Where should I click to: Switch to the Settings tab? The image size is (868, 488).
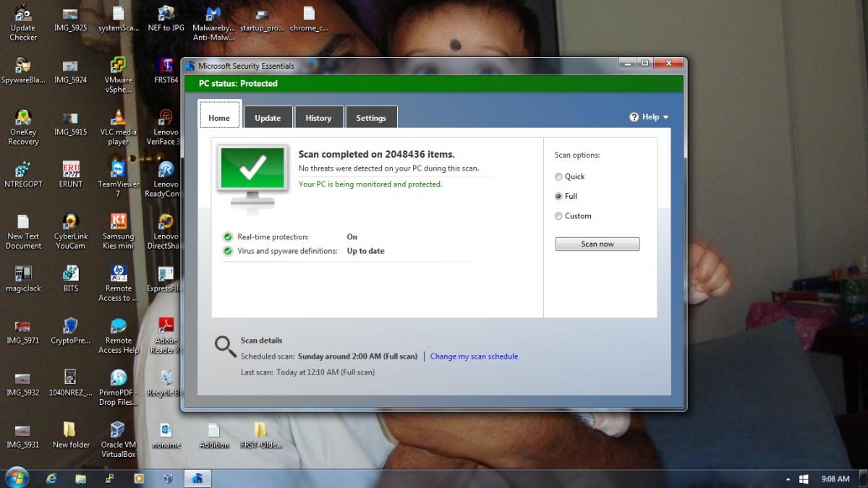(371, 117)
